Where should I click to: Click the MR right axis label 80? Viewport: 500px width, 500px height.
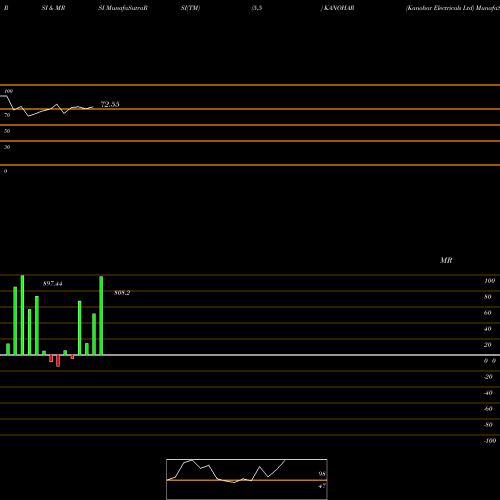488,297
